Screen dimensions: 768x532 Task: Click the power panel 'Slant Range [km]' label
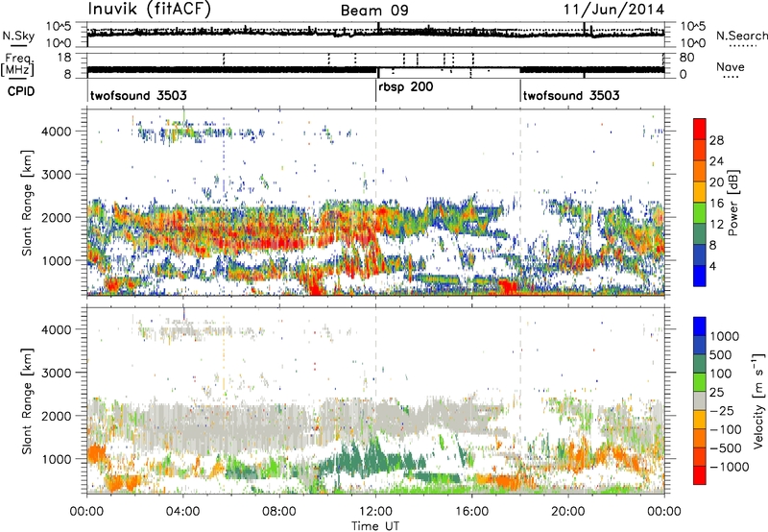pyautogui.click(x=27, y=203)
